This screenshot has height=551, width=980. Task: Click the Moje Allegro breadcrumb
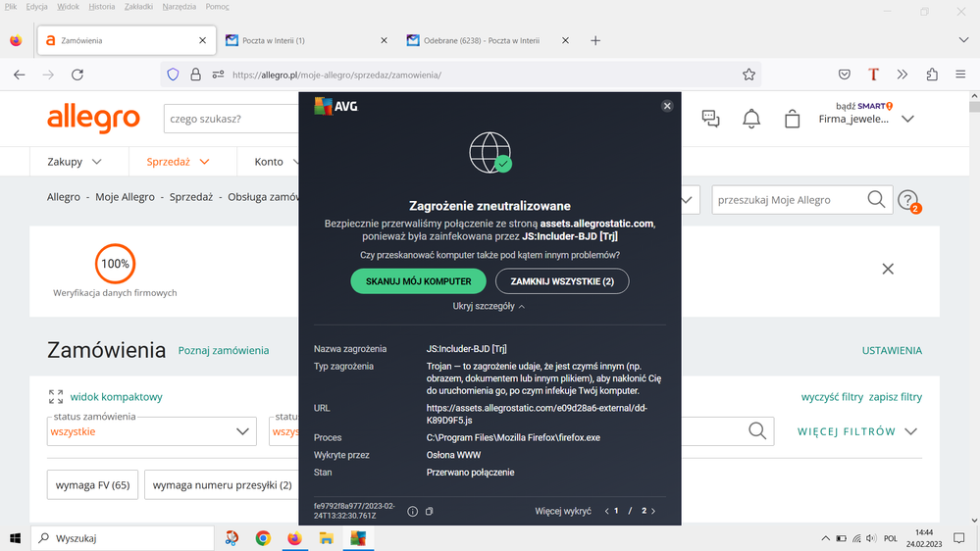(125, 197)
